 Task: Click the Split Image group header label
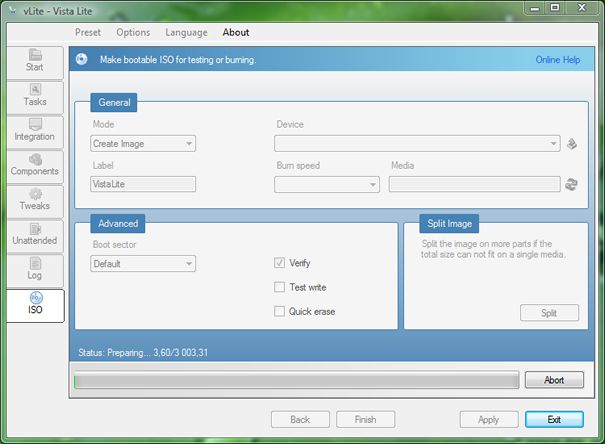click(449, 223)
